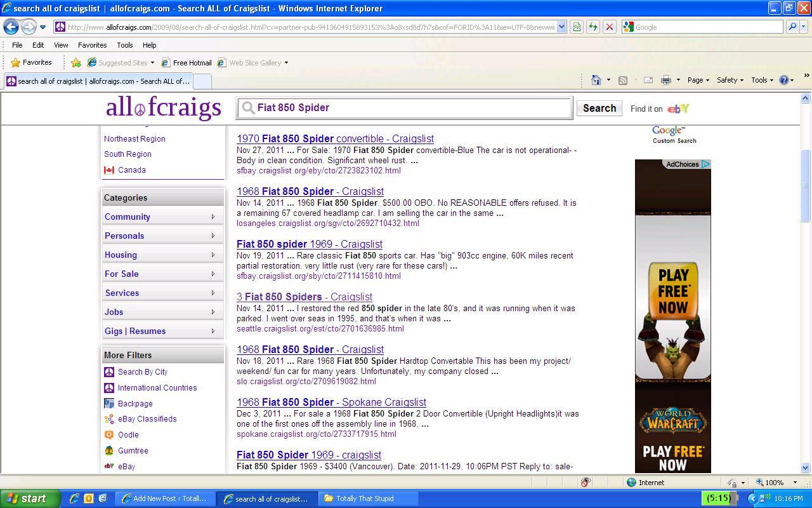This screenshot has width=812, height=508.
Task: Open the address bar dropdown arrow
Action: [561, 27]
